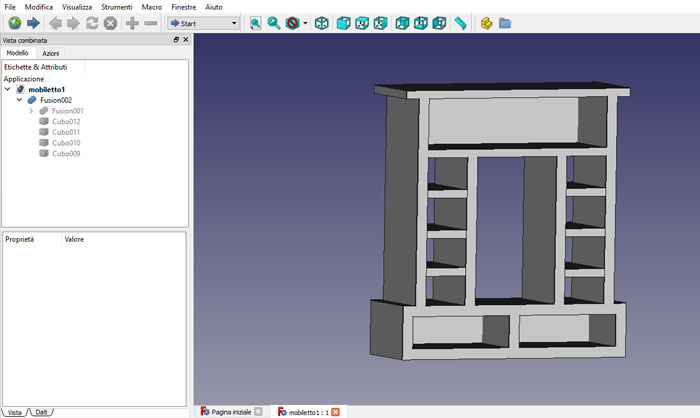Screen dimensions: 700x418
Task: Click the blue open website arrow icon
Action: [x=33, y=23]
